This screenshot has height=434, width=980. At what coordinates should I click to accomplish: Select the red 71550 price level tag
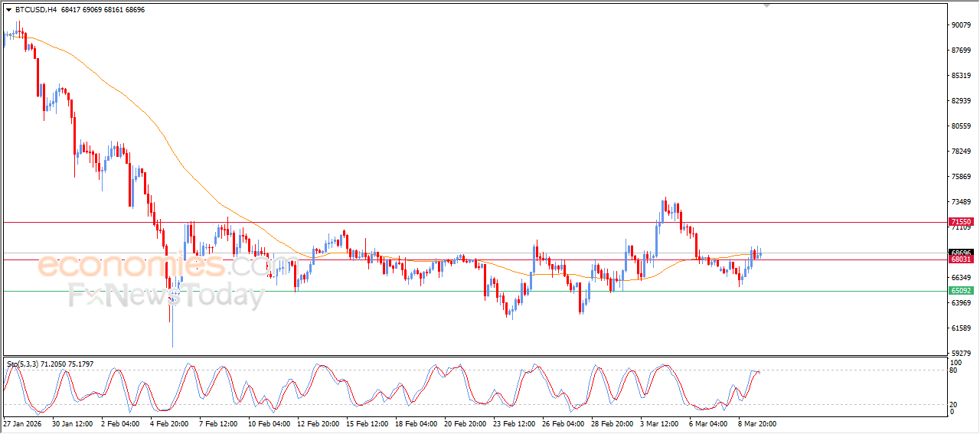pos(961,222)
